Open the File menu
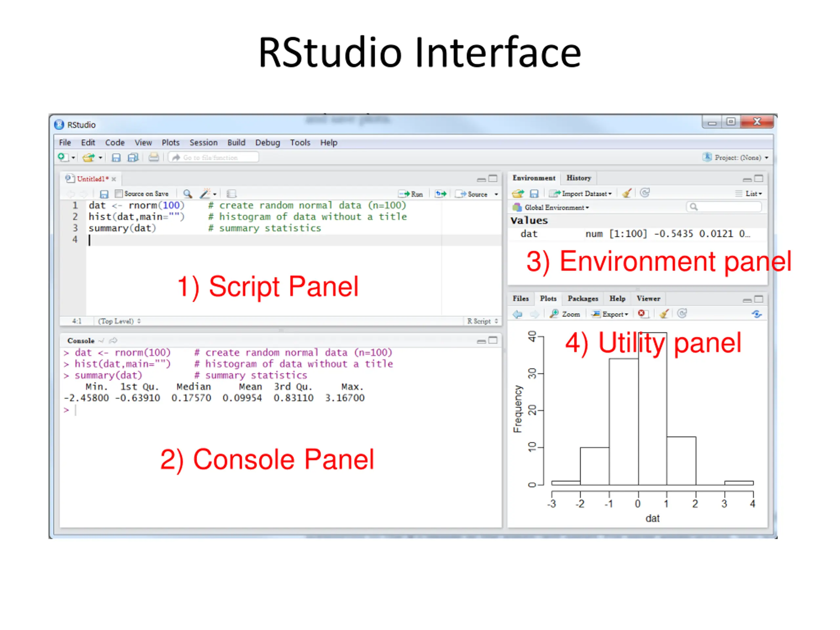The image size is (840, 630). pyautogui.click(x=65, y=142)
